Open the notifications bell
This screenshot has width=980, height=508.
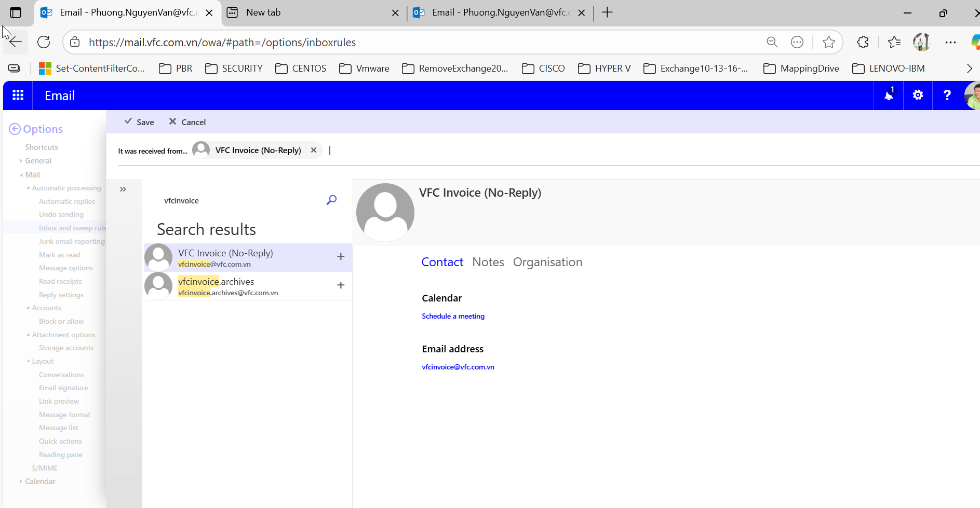click(889, 95)
